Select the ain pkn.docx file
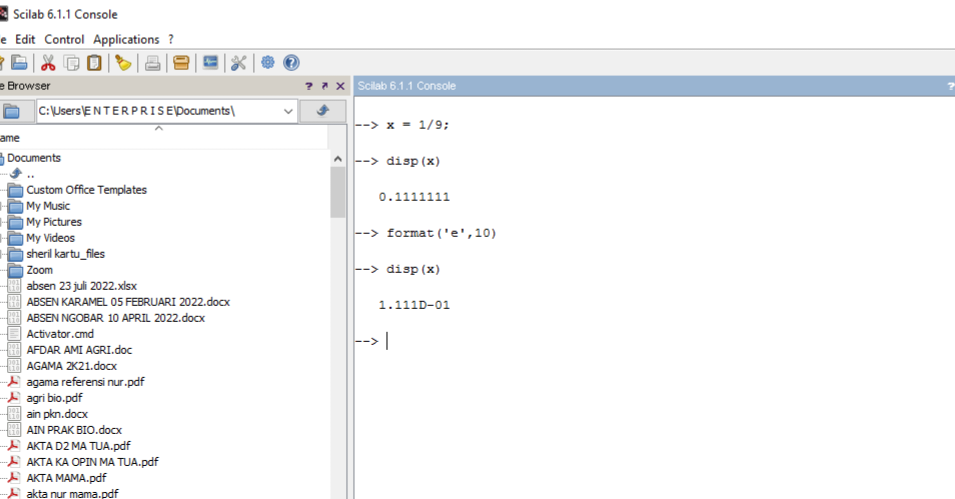Viewport: 955px width, 499px height. click(57, 414)
